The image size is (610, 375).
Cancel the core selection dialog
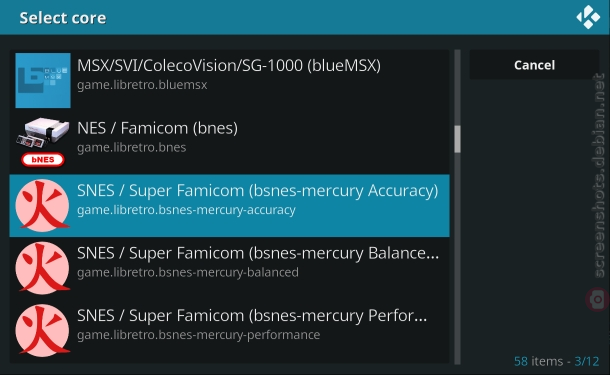[x=534, y=65]
